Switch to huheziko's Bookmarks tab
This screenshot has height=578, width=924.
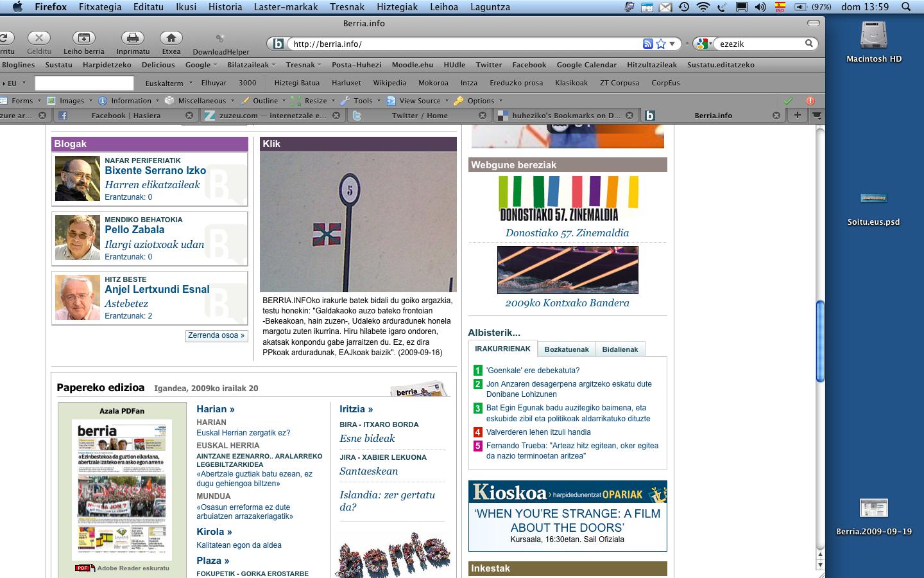coord(565,116)
